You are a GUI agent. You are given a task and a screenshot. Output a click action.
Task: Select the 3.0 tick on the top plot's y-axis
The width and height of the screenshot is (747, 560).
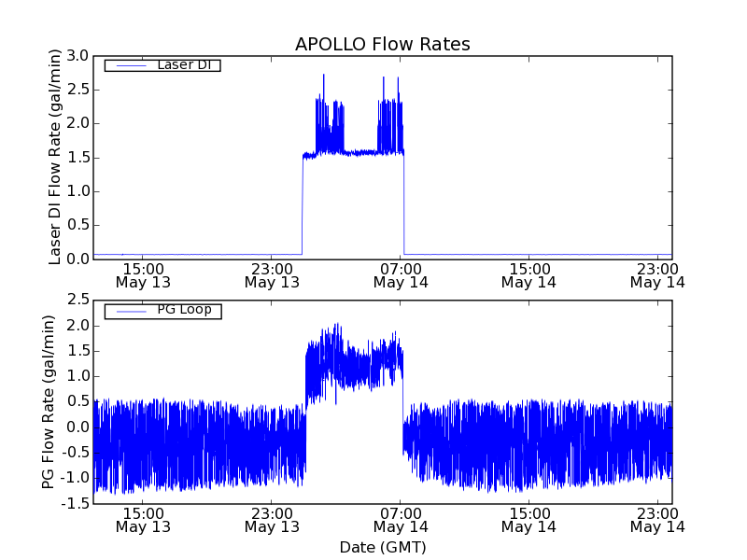click(x=78, y=56)
